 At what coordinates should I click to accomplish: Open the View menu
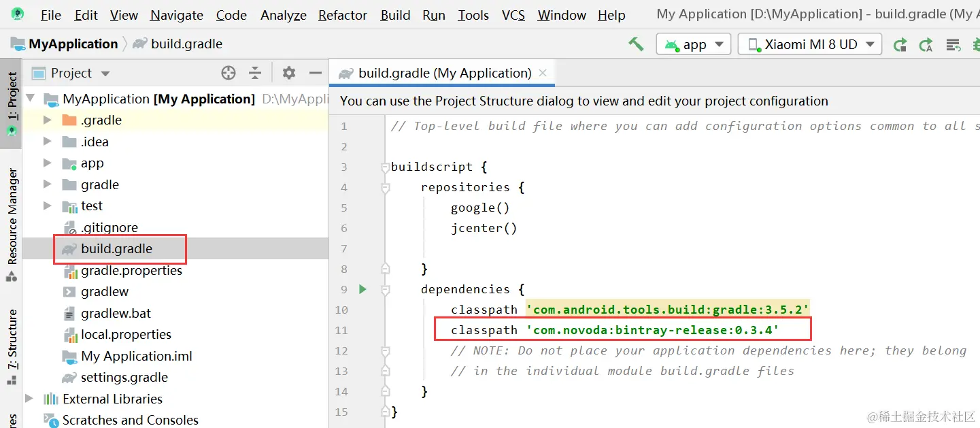[124, 15]
